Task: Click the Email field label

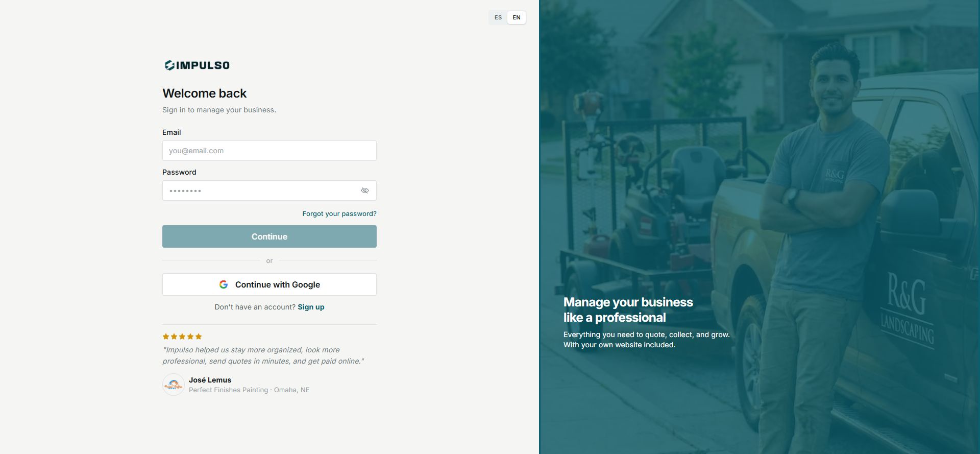Action: pyautogui.click(x=171, y=132)
